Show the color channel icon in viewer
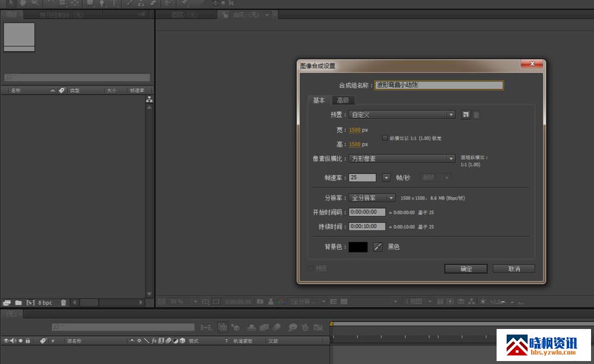The image size is (594, 364). (x=281, y=302)
